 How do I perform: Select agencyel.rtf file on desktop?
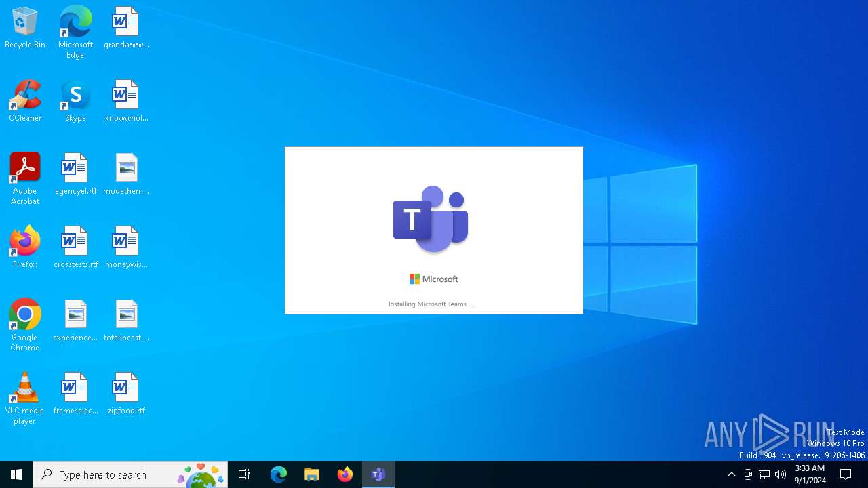75,175
